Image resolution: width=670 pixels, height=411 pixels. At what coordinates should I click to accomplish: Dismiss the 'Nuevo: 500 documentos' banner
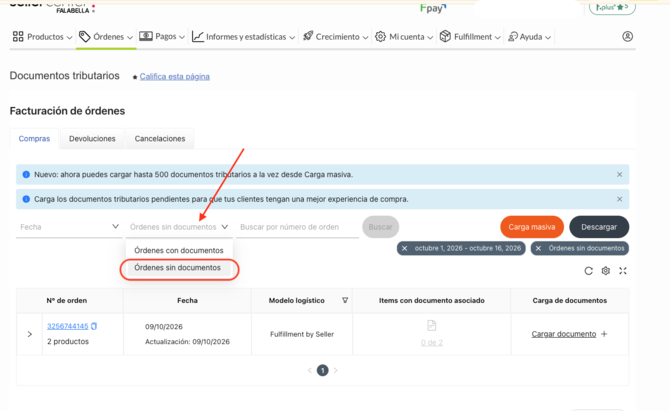(x=620, y=175)
